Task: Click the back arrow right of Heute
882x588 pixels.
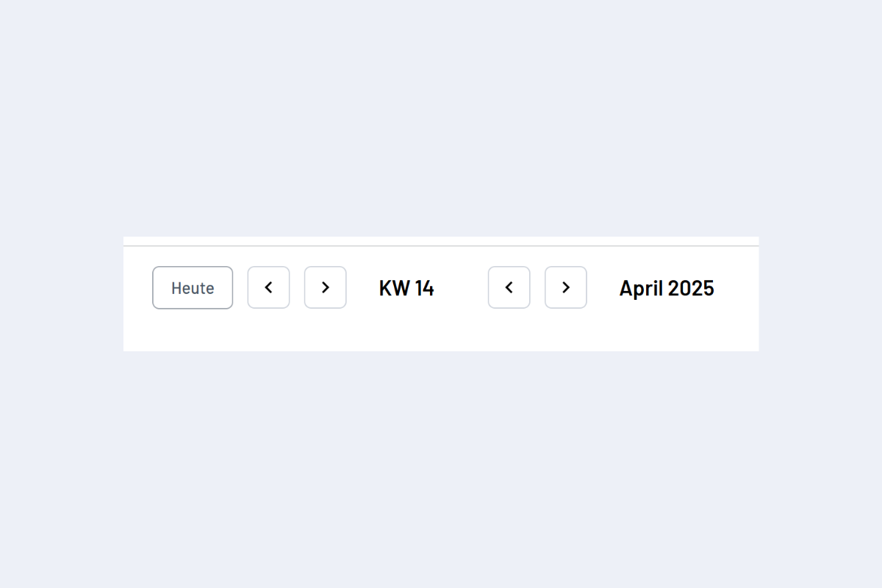Action: [268, 287]
